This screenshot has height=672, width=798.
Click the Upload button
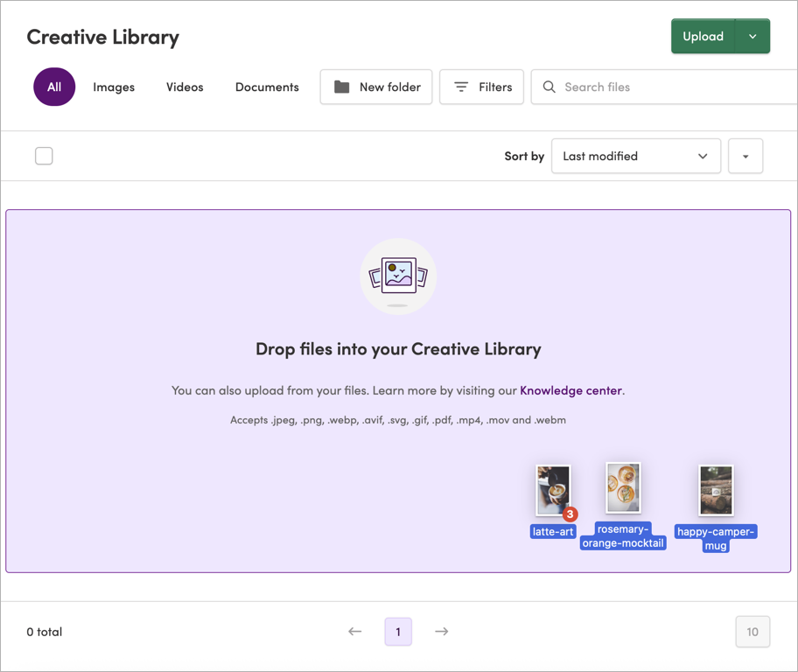703,36
